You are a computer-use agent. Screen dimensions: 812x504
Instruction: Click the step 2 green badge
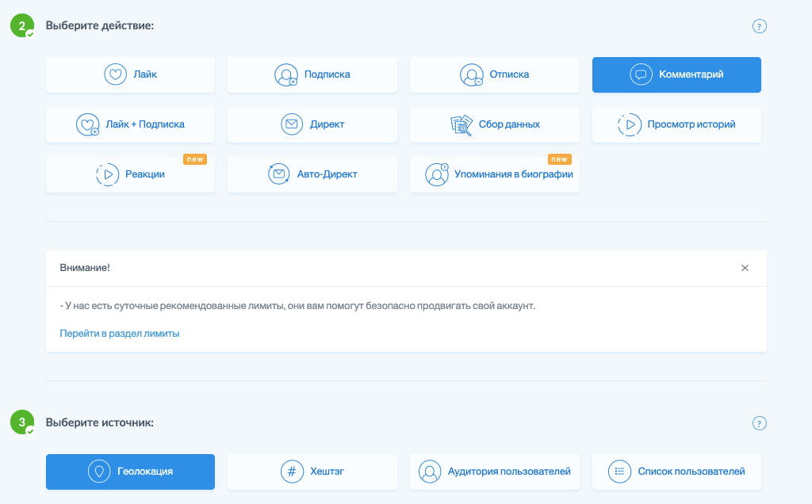(22, 26)
